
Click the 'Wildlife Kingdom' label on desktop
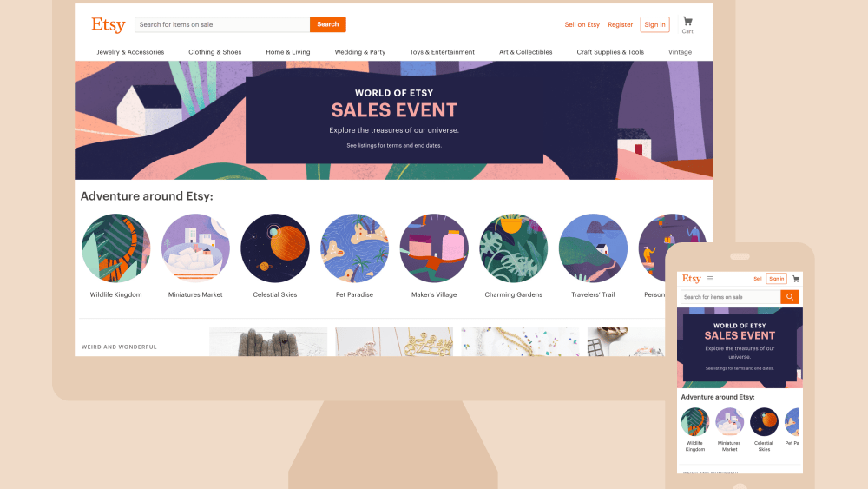[115, 294]
